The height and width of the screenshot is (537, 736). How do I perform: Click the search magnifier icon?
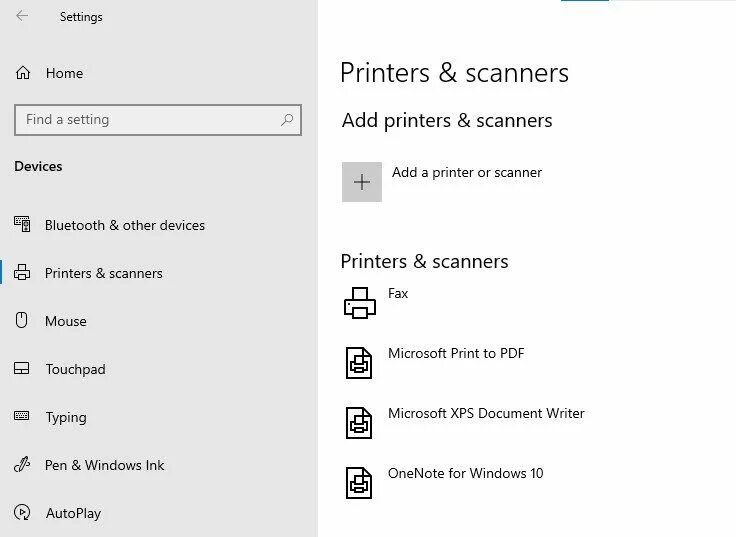tap(286, 120)
